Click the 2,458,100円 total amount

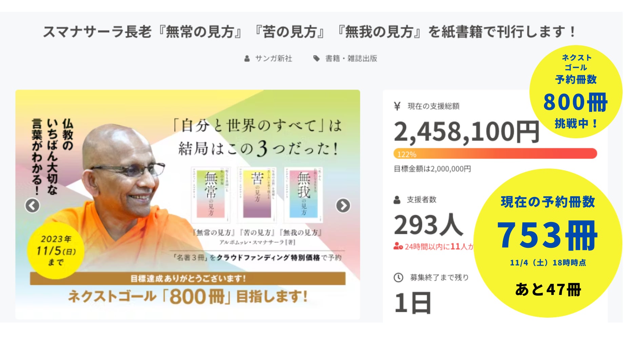(466, 132)
